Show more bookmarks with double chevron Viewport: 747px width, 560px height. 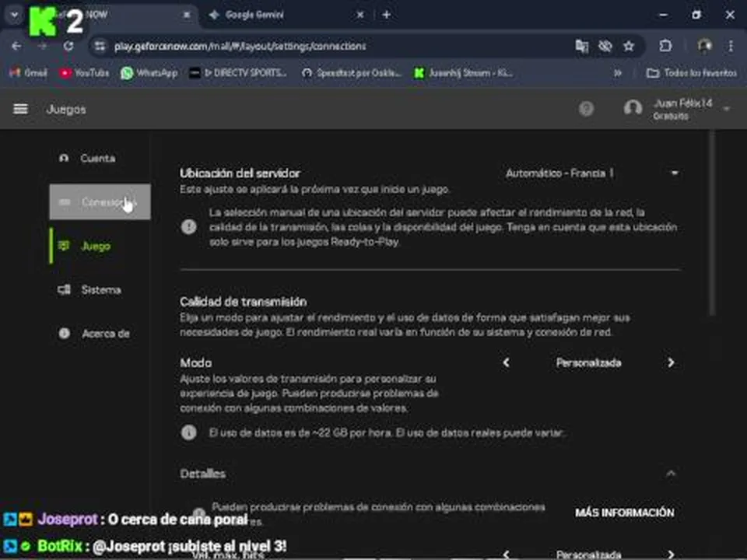pos(618,73)
